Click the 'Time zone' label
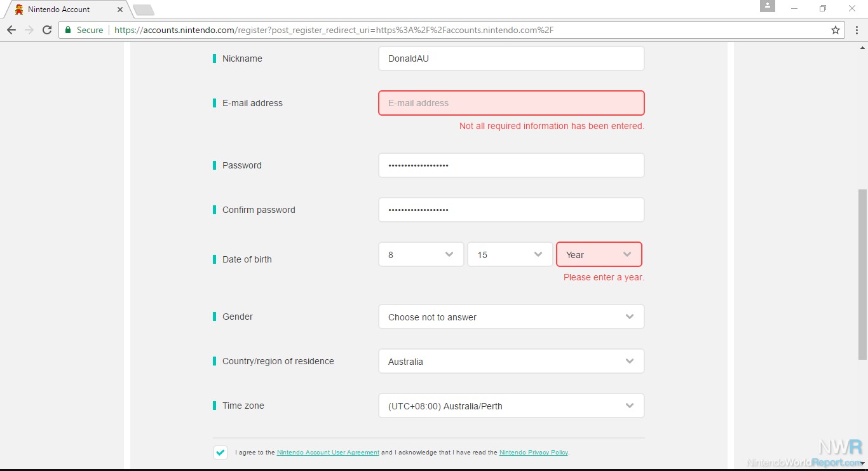This screenshot has height=471, width=868. 243,406
